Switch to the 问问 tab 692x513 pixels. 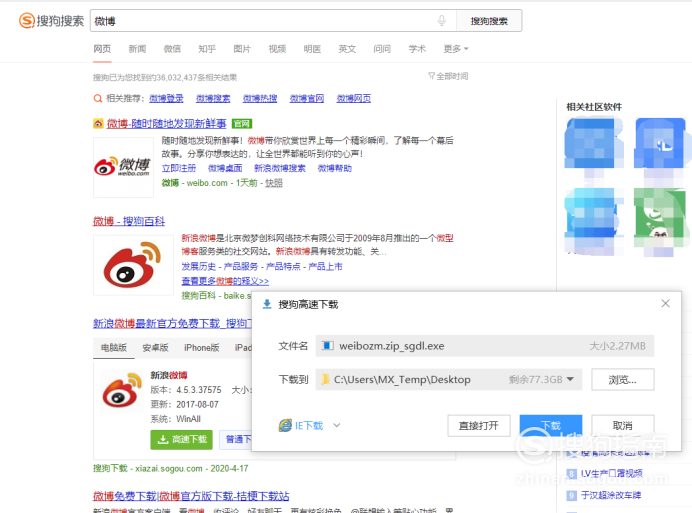382,49
